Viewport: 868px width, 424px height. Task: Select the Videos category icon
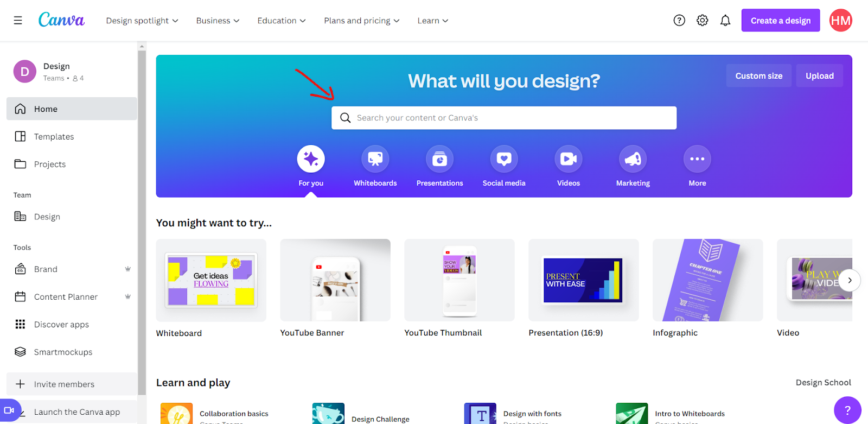(569, 159)
